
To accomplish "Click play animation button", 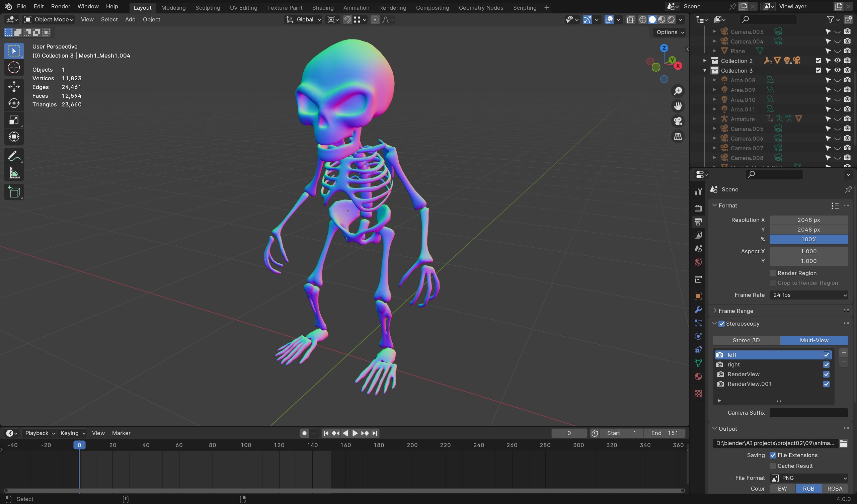I will click(x=355, y=433).
